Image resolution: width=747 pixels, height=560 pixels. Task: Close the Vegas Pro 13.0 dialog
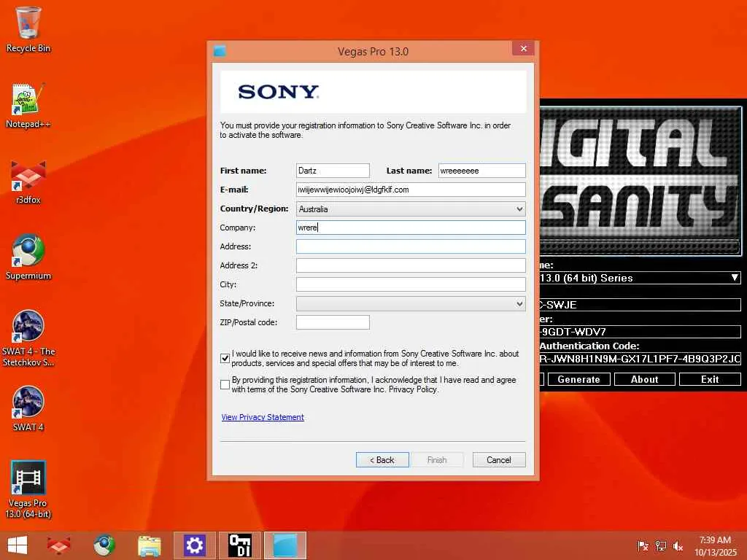point(523,49)
